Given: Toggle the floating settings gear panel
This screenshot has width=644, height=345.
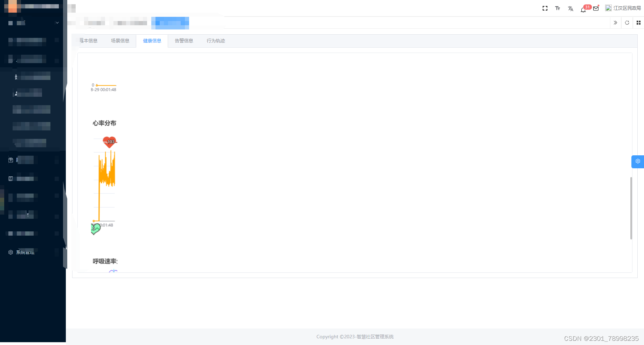Looking at the screenshot, I should tap(638, 162).
